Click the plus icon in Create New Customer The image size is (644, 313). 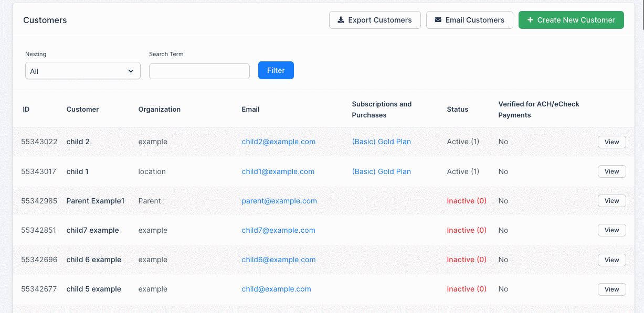click(x=530, y=20)
